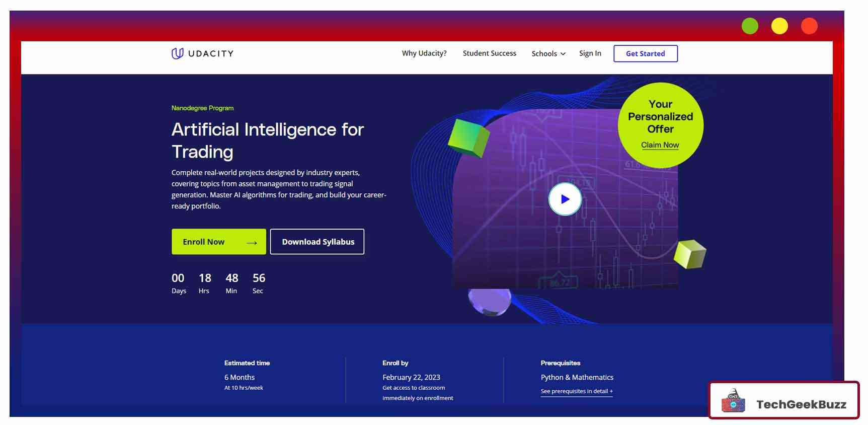Expand See prerequisites in detail
This screenshot has height=425, width=868.
coord(577,391)
